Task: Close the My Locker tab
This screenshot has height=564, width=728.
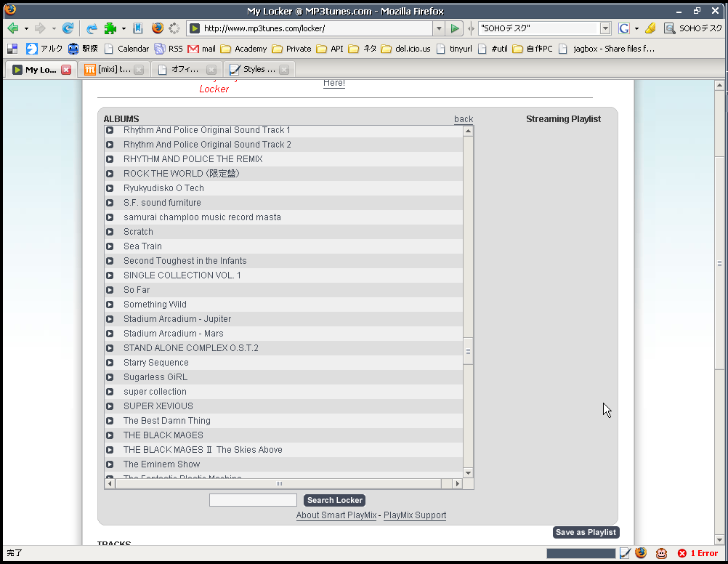Action: point(66,70)
